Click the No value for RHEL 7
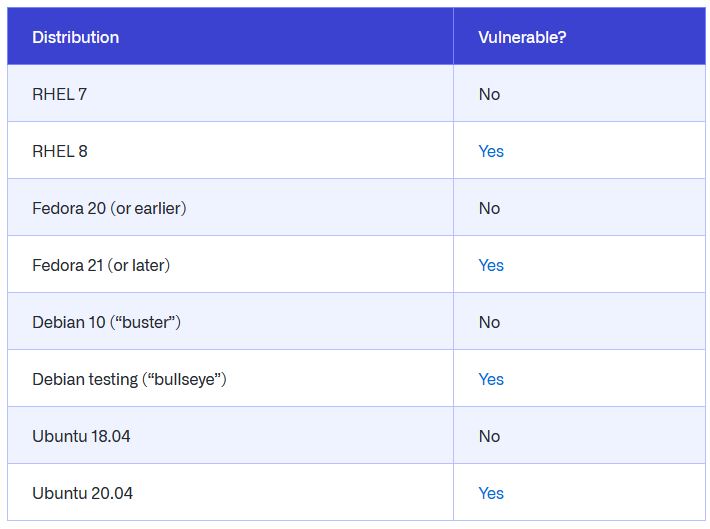Viewport: 710px width, 529px height. point(489,94)
